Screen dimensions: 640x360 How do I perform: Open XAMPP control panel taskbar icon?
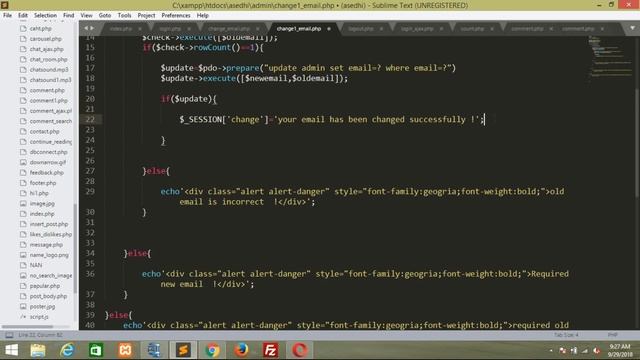tap(125, 350)
